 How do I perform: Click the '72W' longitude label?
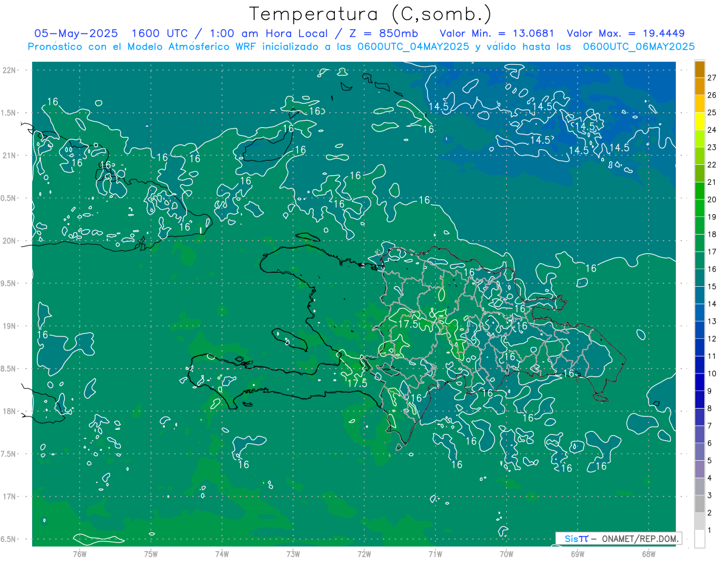click(x=364, y=554)
